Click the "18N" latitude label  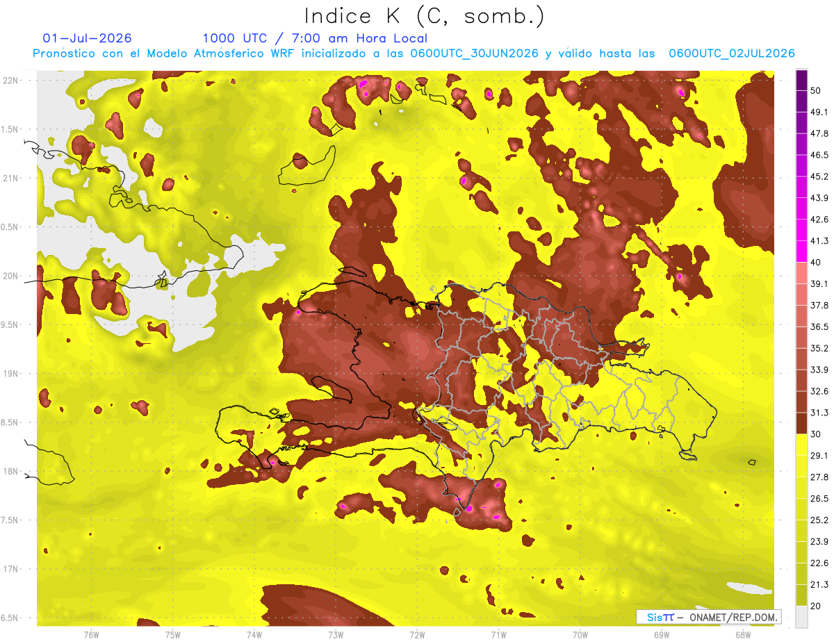point(12,471)
